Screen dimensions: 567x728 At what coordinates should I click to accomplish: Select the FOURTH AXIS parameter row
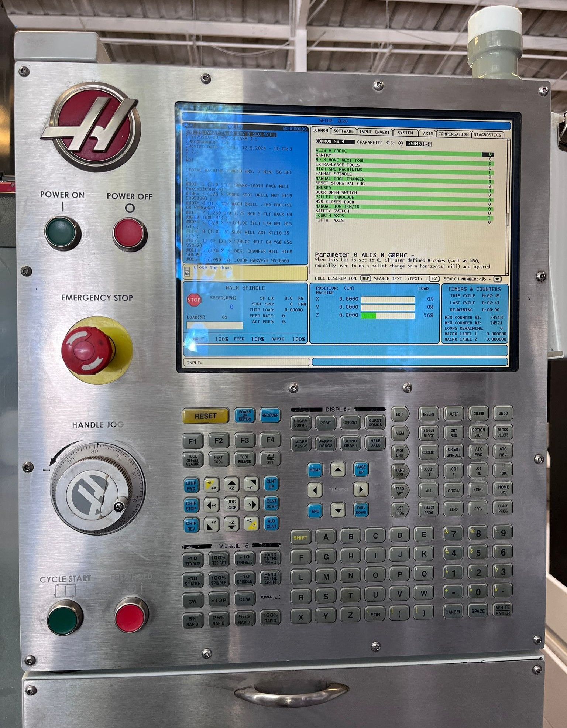(404, 215)
